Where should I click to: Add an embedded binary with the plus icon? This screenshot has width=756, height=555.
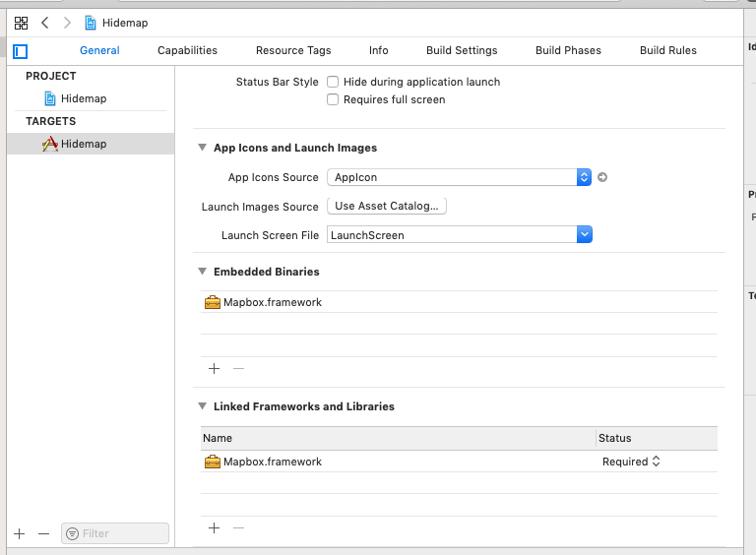pos(214,368)
